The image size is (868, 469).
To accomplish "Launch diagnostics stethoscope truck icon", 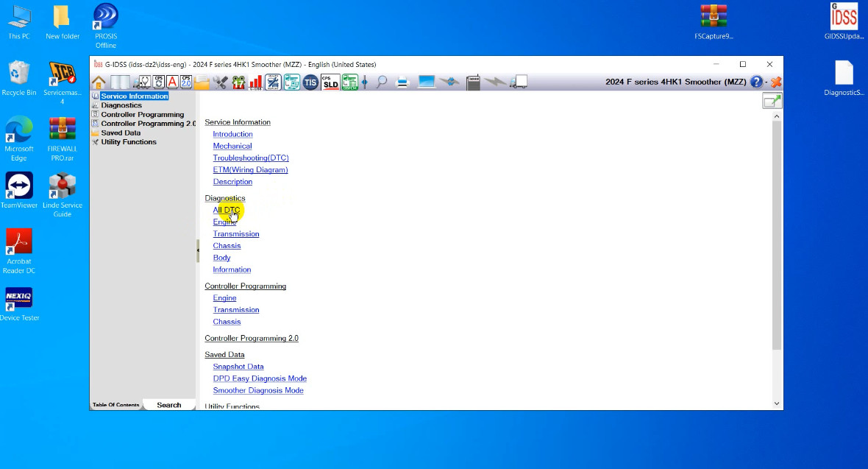I will 143,82.
